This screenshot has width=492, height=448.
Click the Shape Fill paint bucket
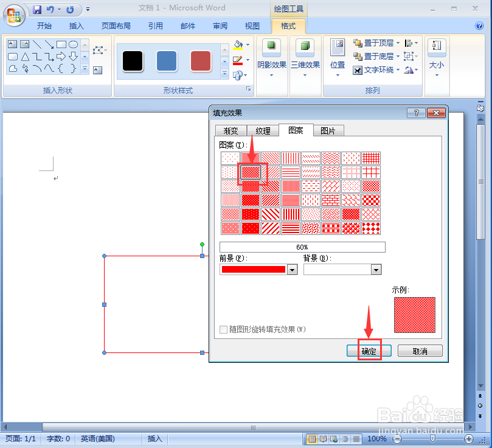[238, 45]
